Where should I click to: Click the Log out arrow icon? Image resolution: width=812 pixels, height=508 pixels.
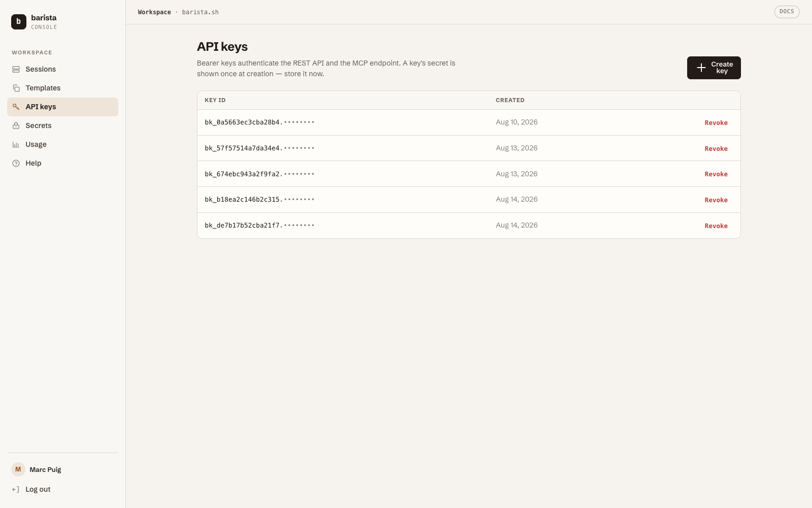16,489
